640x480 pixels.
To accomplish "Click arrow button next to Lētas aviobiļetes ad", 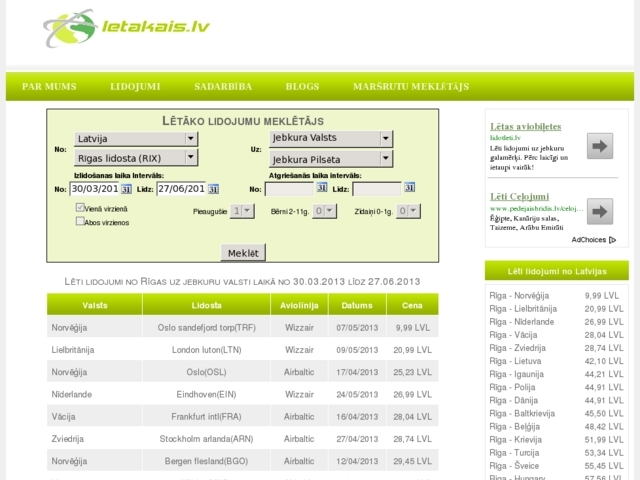I will point(600,146).
